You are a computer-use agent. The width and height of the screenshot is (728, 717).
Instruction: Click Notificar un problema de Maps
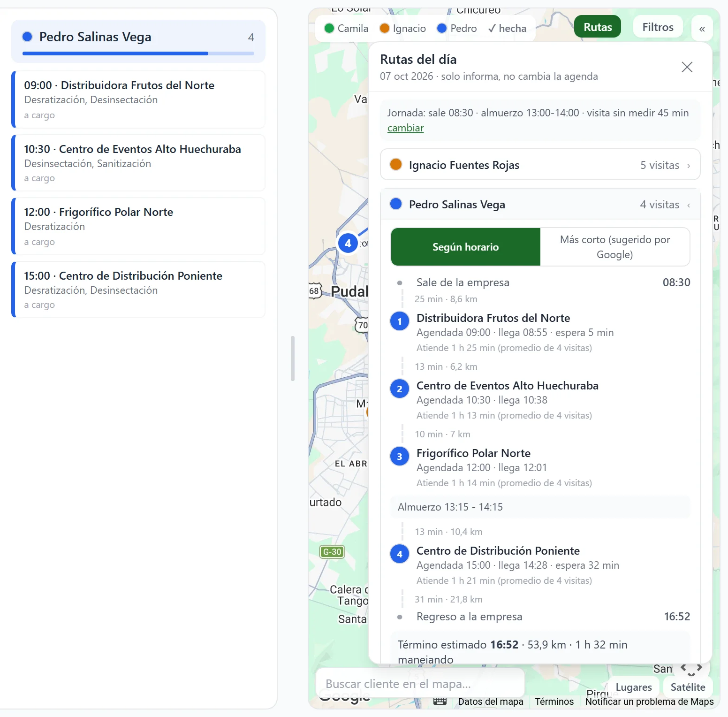pos(649,702)
